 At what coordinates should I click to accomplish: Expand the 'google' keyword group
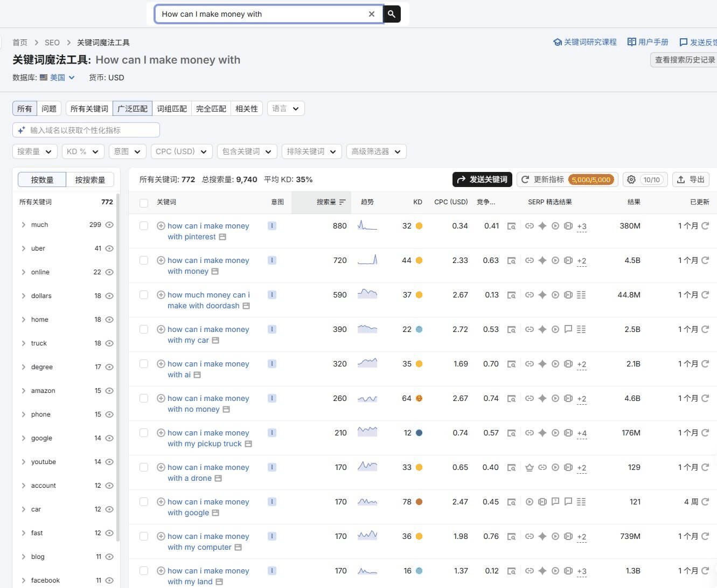point(23,438)
